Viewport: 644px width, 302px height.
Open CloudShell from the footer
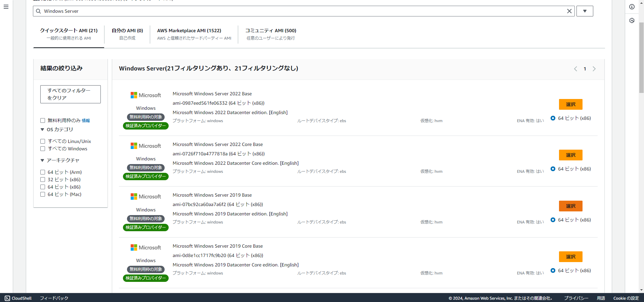[18, 298]
